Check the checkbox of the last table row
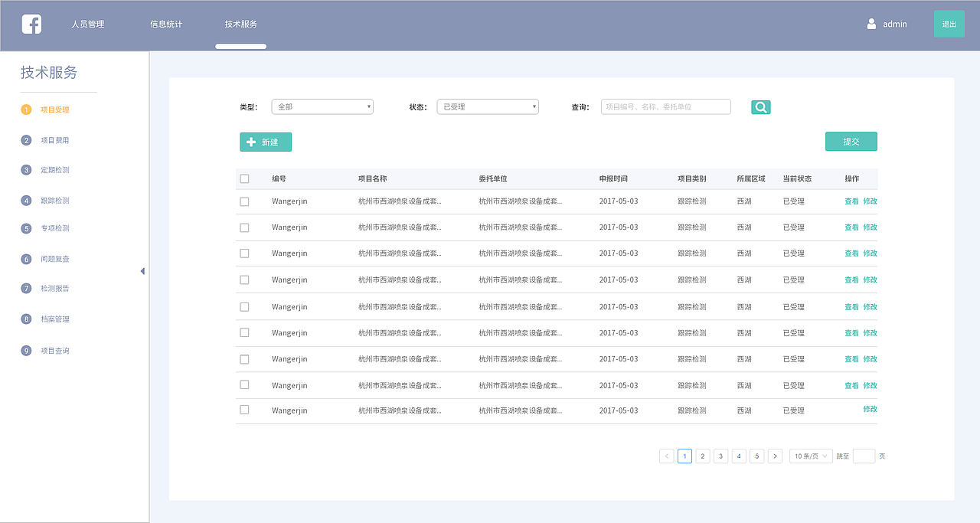The image size is (980, 523). click(244, 410)
